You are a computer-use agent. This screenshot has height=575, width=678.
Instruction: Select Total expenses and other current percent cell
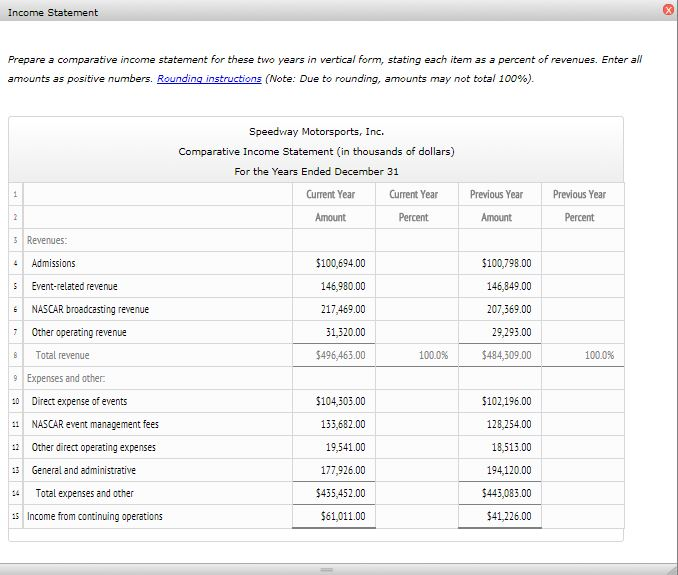pos(417,493)
